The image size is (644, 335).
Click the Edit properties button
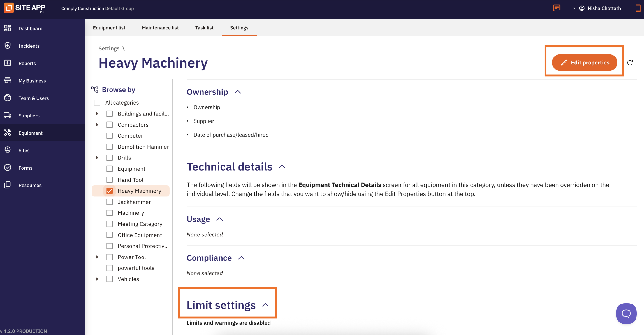[x=584, y=62]
